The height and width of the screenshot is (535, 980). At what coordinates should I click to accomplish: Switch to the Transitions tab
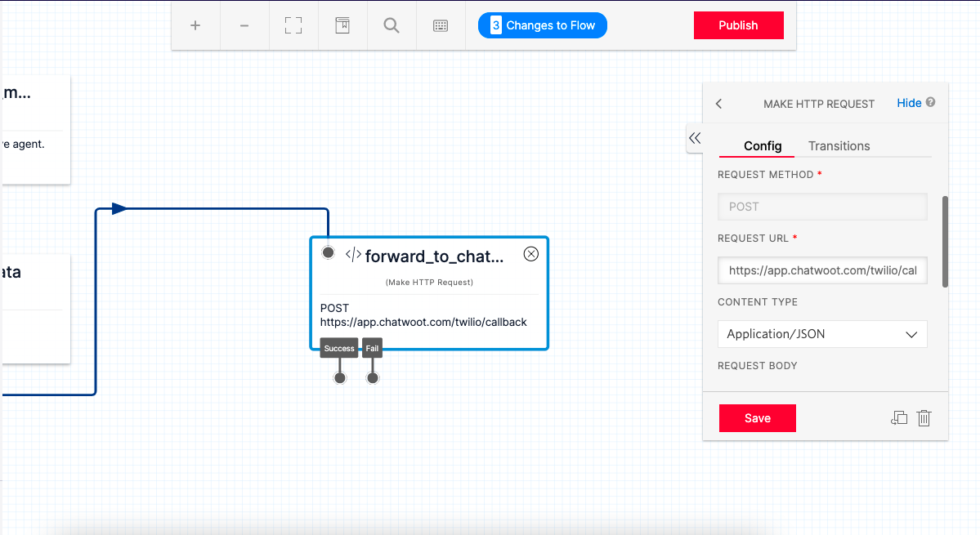839,145
